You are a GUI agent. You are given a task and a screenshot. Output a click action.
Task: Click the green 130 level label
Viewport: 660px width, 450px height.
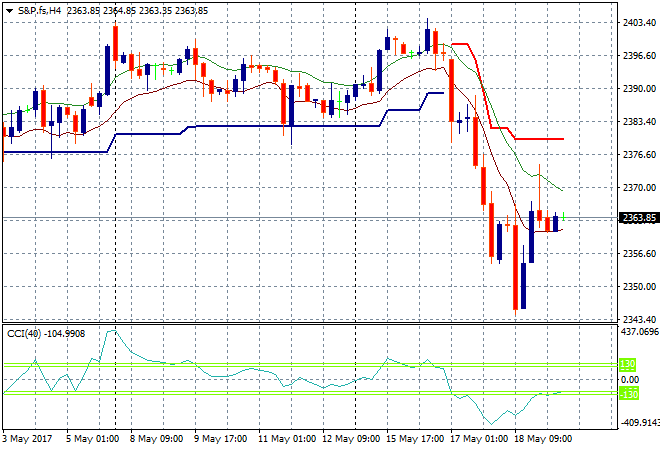[x=628, y=364]
